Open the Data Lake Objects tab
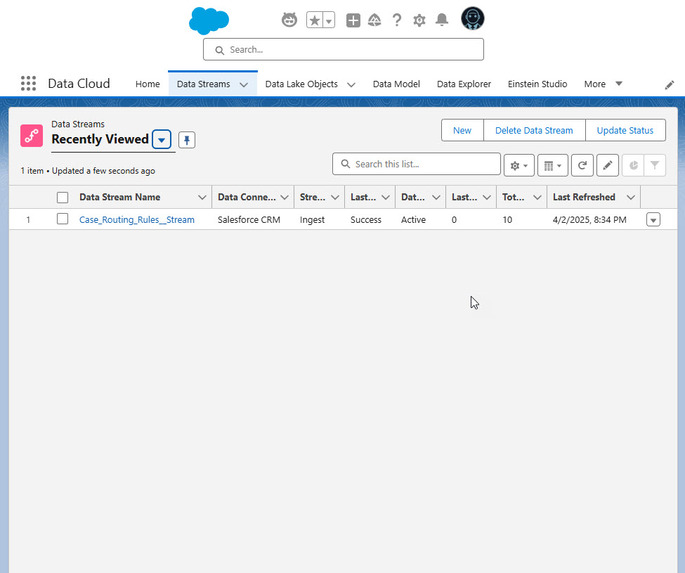The image size is (685, 573). (x=301, y=84)
